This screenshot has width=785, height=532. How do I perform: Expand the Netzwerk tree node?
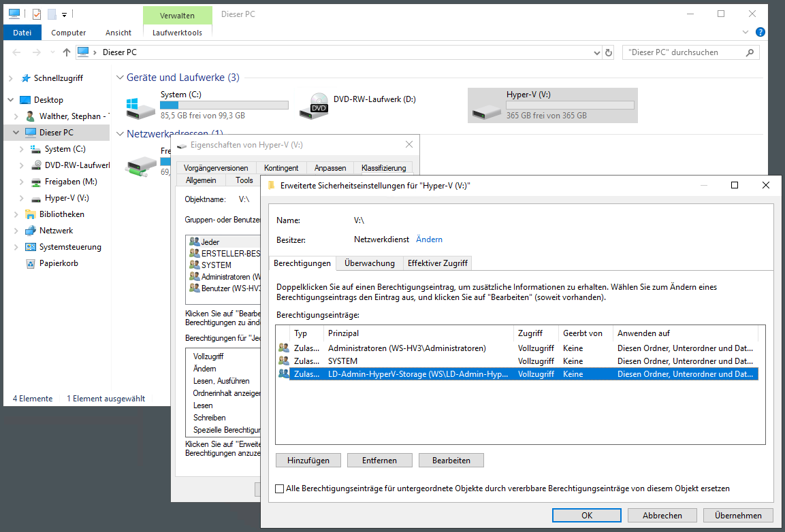pyautogui.click(x=16, y=231)
